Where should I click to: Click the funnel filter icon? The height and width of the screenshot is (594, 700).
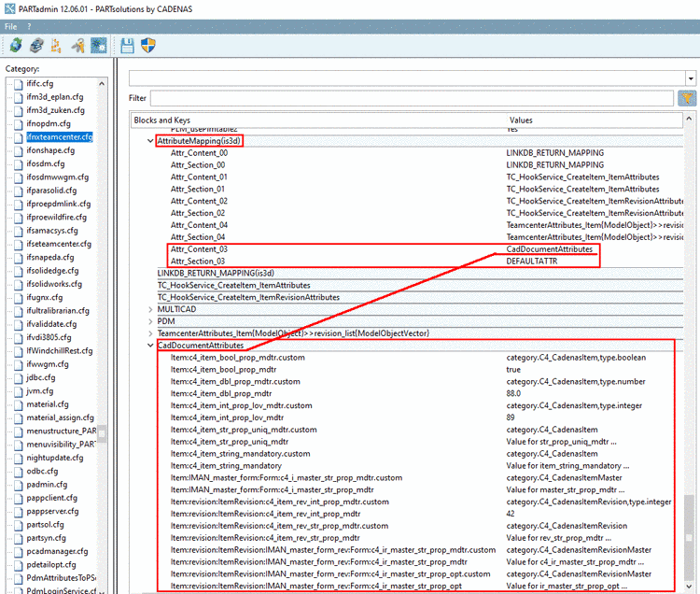(x=687, y=98)
